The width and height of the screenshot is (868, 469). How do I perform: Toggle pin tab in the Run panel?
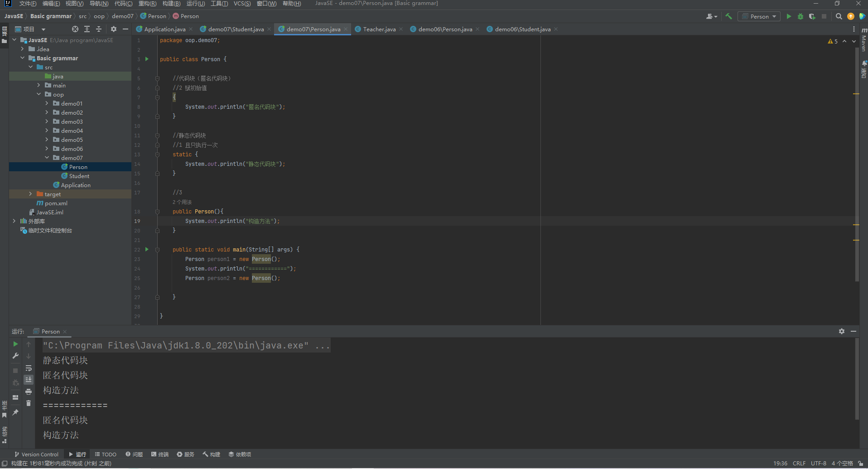[x=15, y=412]
